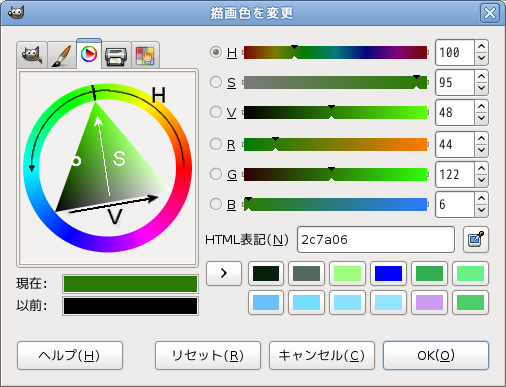Click the eyedropper color pick icon

pos(476,239)
